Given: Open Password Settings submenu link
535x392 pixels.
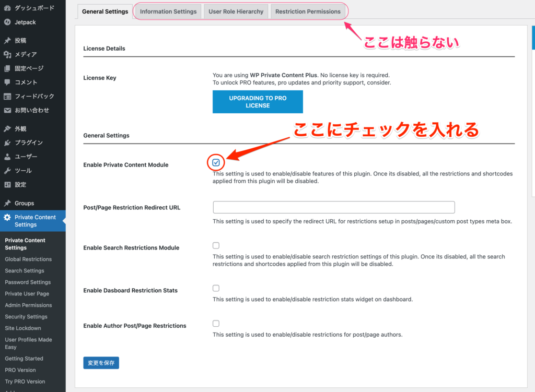Looking at the screenshot, I should 28,282.
